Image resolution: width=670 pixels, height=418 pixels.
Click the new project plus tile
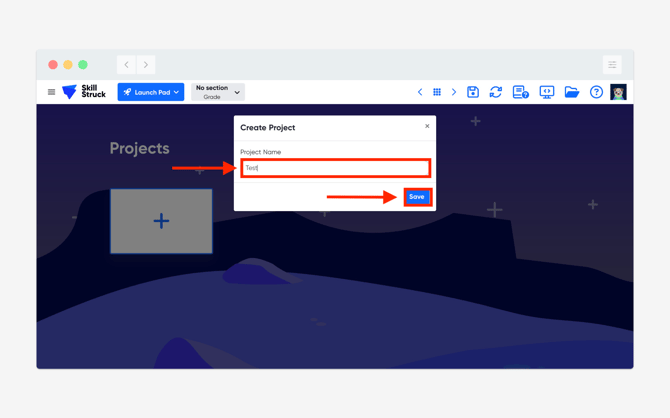click(x=161, y=221)
